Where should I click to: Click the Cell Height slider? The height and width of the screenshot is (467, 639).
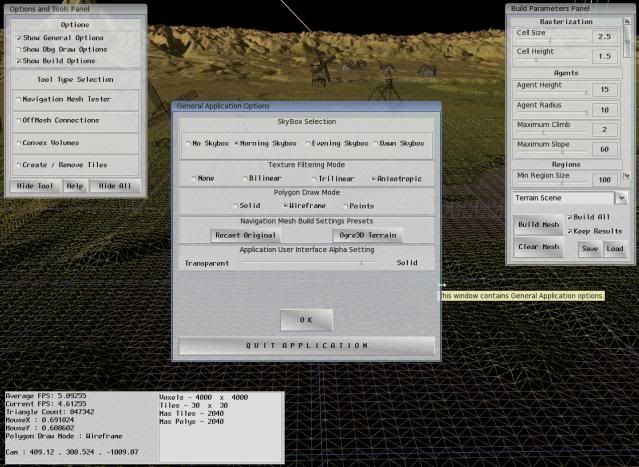click(x=553, y=59)
